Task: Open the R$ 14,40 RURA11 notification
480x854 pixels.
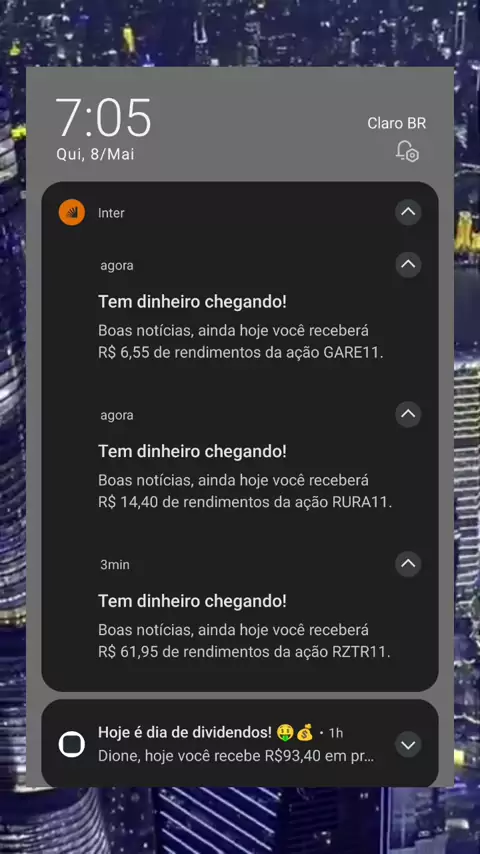Action: [240, 461]
